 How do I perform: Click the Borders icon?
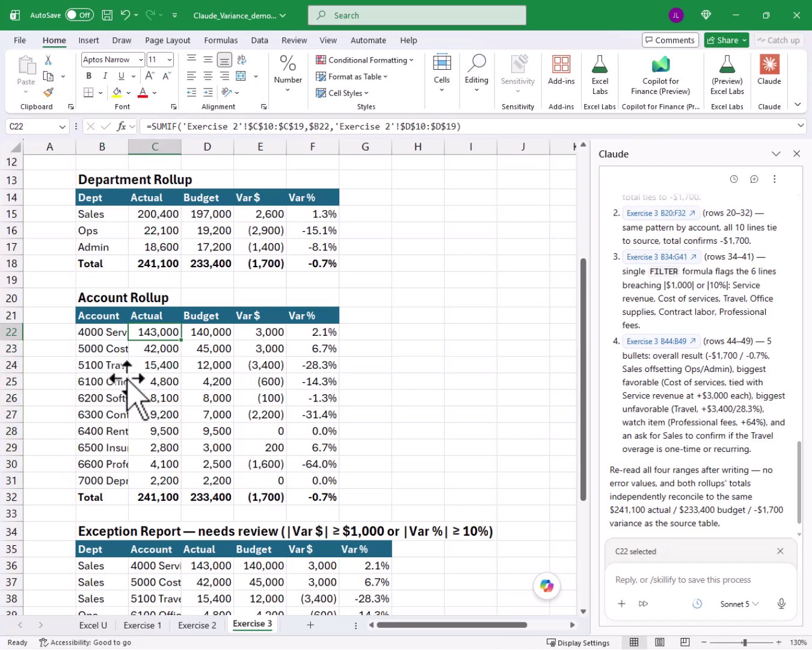point(88,93)
